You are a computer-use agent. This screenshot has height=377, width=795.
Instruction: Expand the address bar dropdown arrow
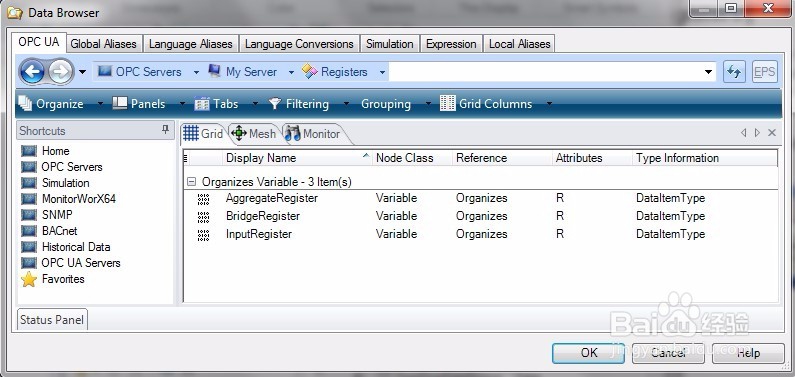tap(709, 72)
